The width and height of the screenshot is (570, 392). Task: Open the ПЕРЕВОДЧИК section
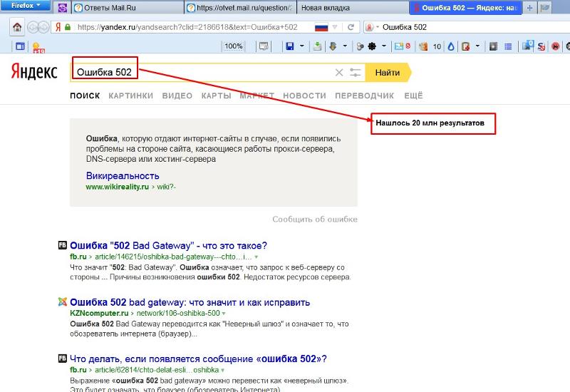point(364,96)
